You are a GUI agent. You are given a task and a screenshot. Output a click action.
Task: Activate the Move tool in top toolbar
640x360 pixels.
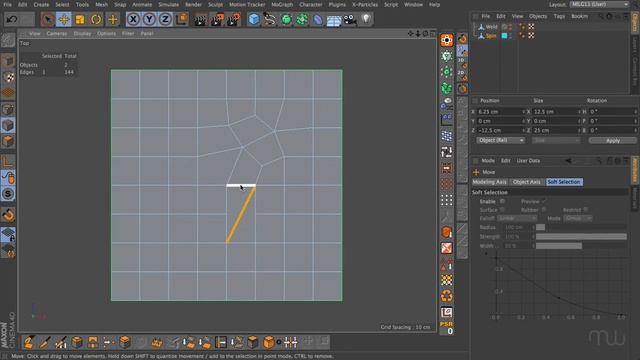64,19
